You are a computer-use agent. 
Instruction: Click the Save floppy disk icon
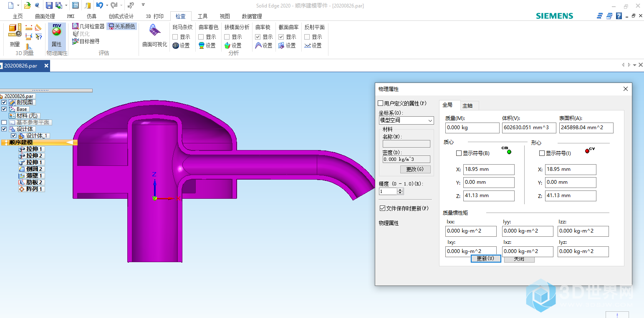coord(49,5)
